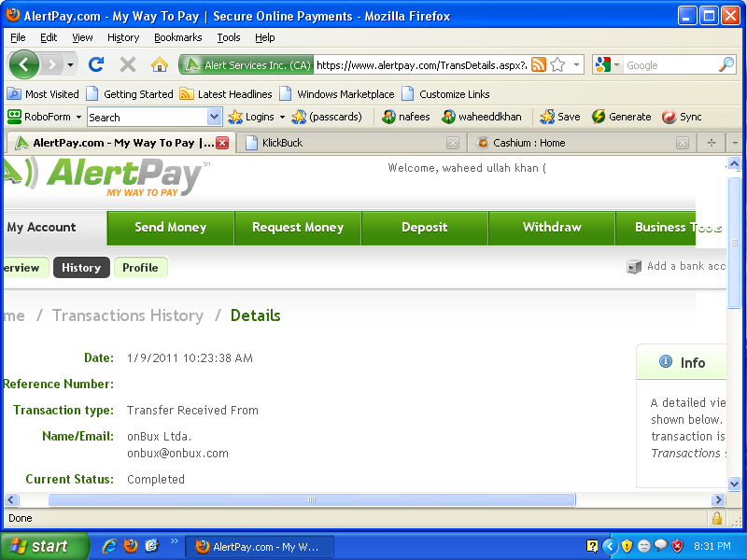Click Transactions History breadcrumb link
747x560 pixels.
[128, 315]
